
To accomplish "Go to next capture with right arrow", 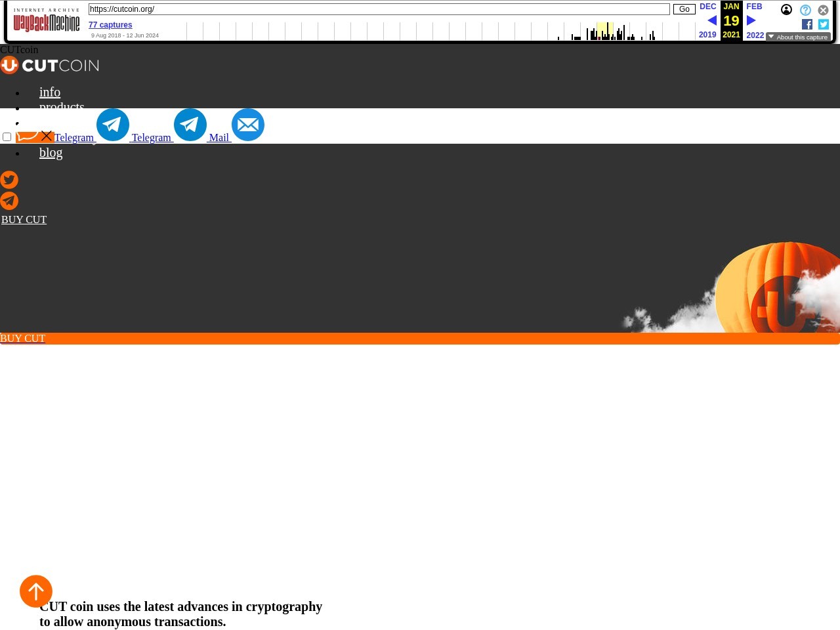I will click(x=751, y=20).
